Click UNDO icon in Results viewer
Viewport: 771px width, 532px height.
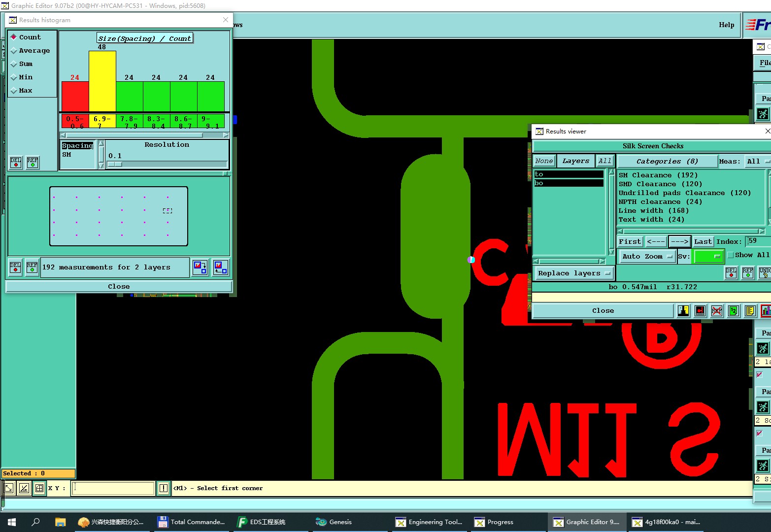pyautogui.click(x=765, y=273)
